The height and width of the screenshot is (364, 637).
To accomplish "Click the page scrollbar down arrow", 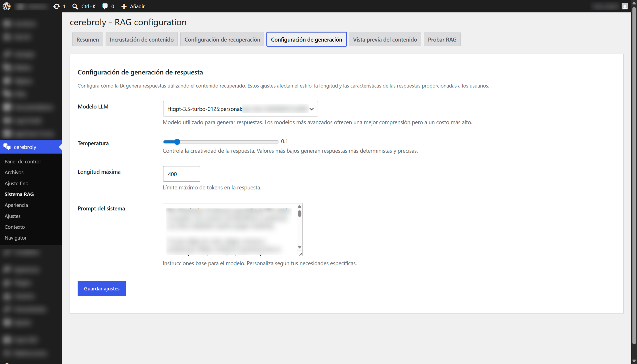I will [x=634, y=361].
